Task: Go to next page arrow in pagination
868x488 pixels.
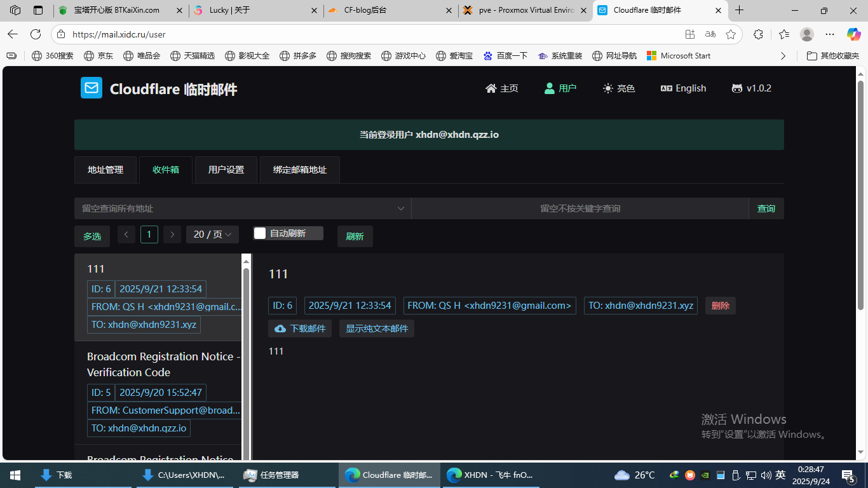Action: [x=172, y=234]
